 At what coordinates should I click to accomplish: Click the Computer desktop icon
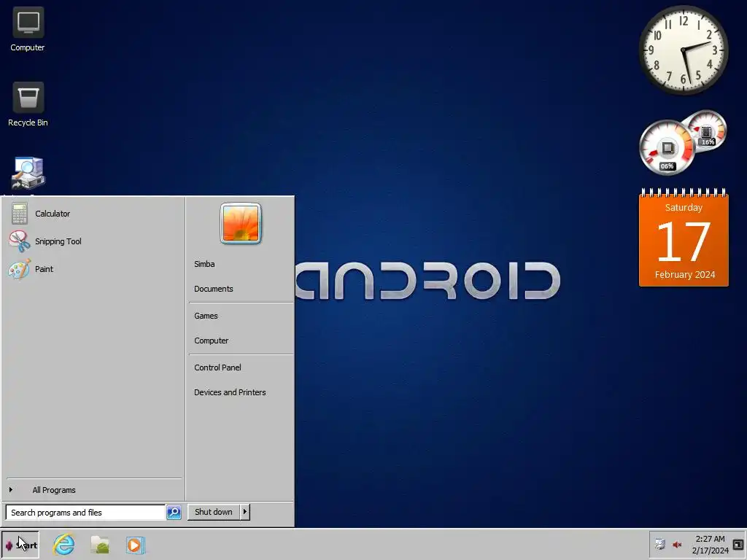click(28, 29)
